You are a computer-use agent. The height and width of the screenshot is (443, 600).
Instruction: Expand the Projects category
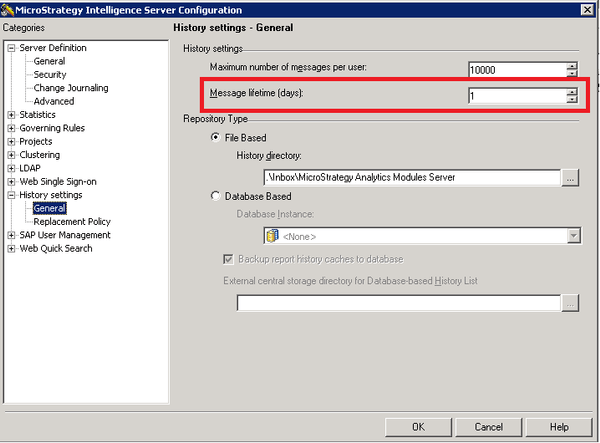11,142
